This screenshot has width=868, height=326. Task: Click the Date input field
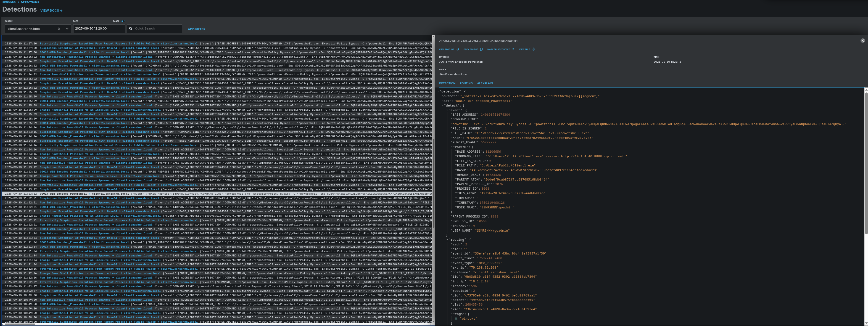(x=99, y=29)
